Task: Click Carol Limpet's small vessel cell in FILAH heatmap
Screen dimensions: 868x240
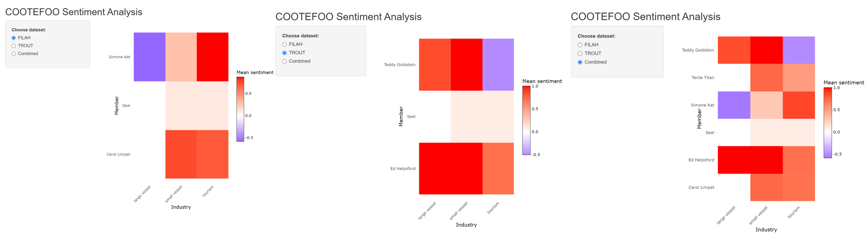Action: (181, 154)
